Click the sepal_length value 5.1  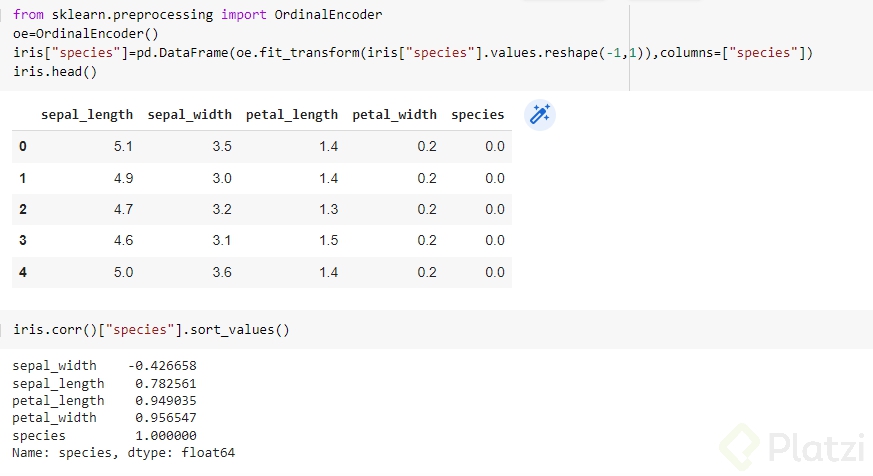123,146
